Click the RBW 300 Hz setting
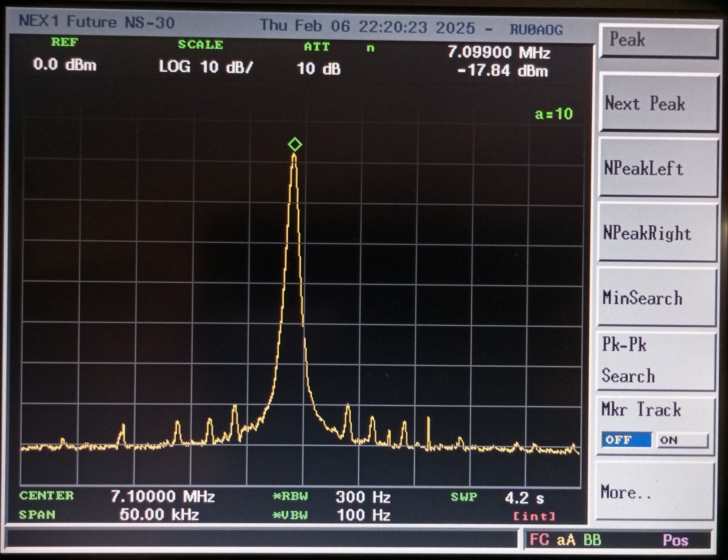The height and width of the screenshot is (560, 728). pos(363,497)
